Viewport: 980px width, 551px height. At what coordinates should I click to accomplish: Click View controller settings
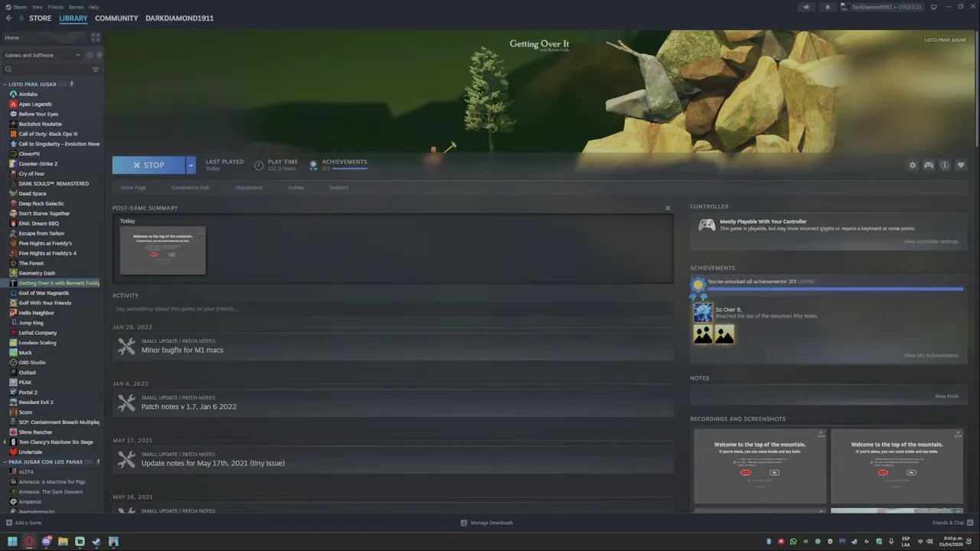pos(930,242)
